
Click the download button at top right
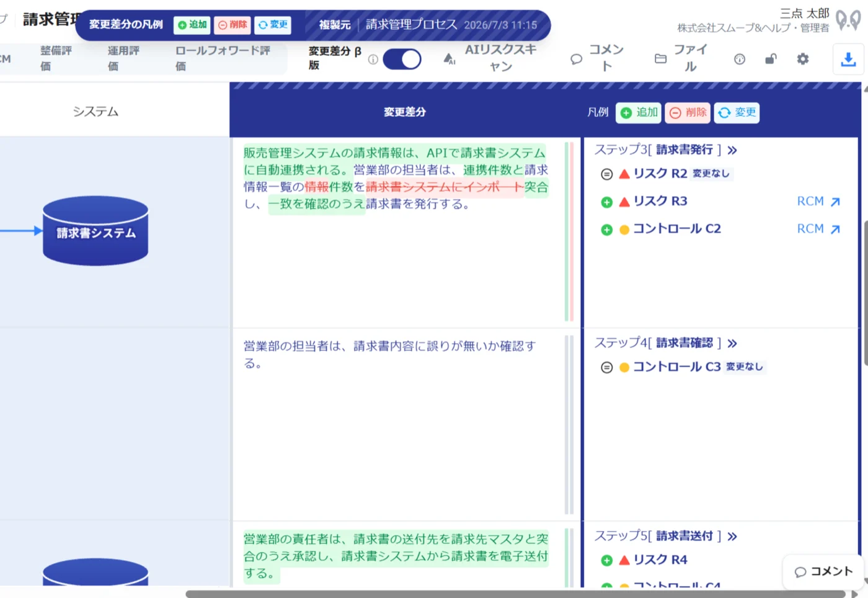(848, 59)
